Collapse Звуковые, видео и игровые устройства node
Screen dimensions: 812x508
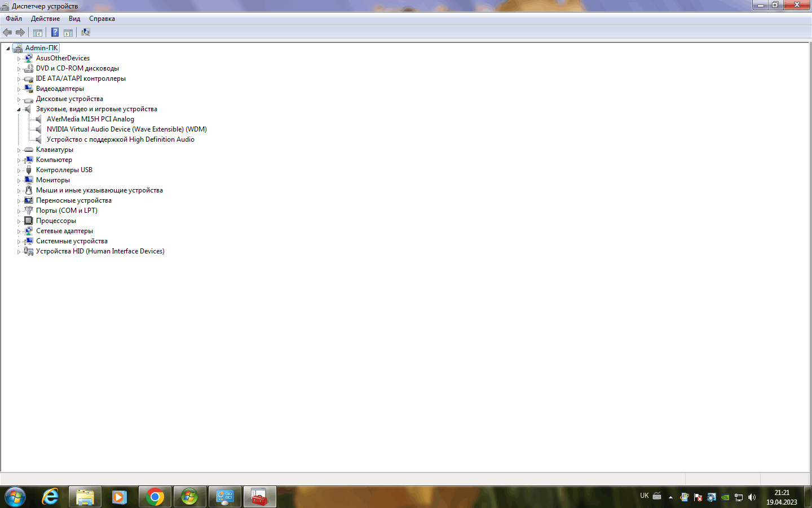tap(19, 110)
